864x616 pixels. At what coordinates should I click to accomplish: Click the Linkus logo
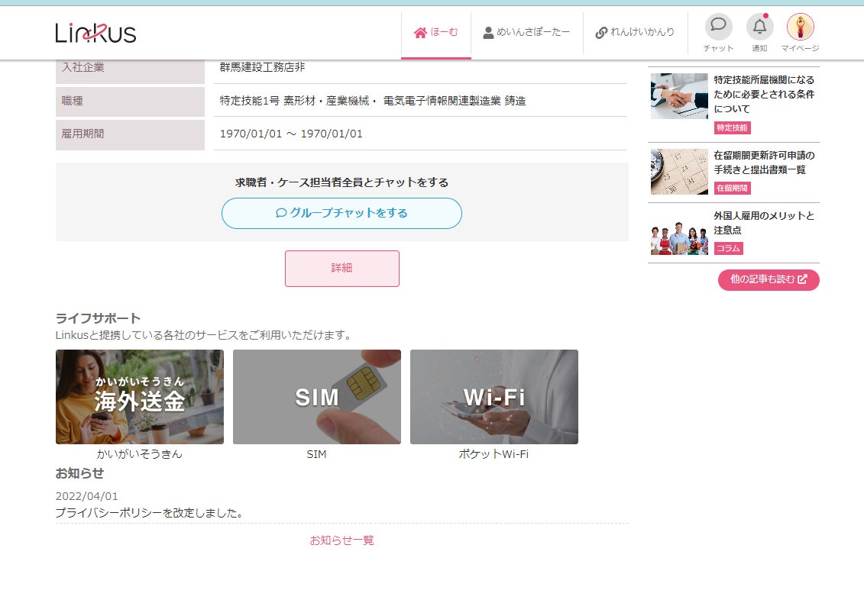click(95, 33)
